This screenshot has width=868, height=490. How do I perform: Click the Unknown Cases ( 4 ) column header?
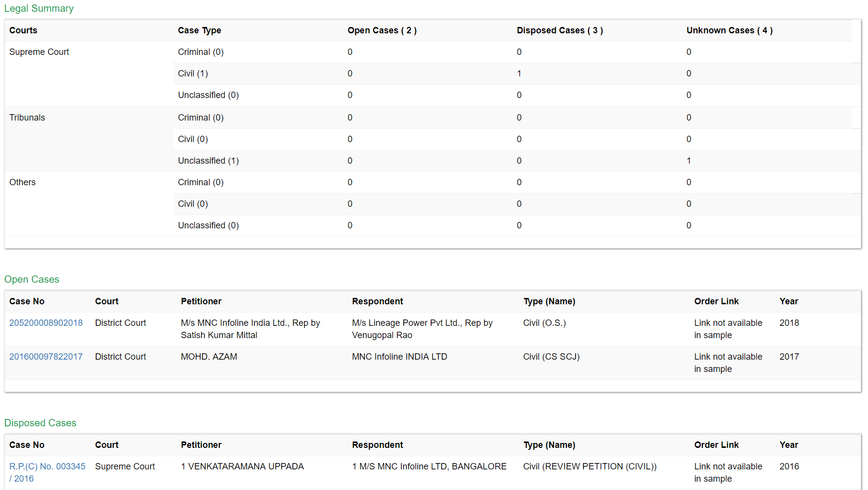[729, 30]
